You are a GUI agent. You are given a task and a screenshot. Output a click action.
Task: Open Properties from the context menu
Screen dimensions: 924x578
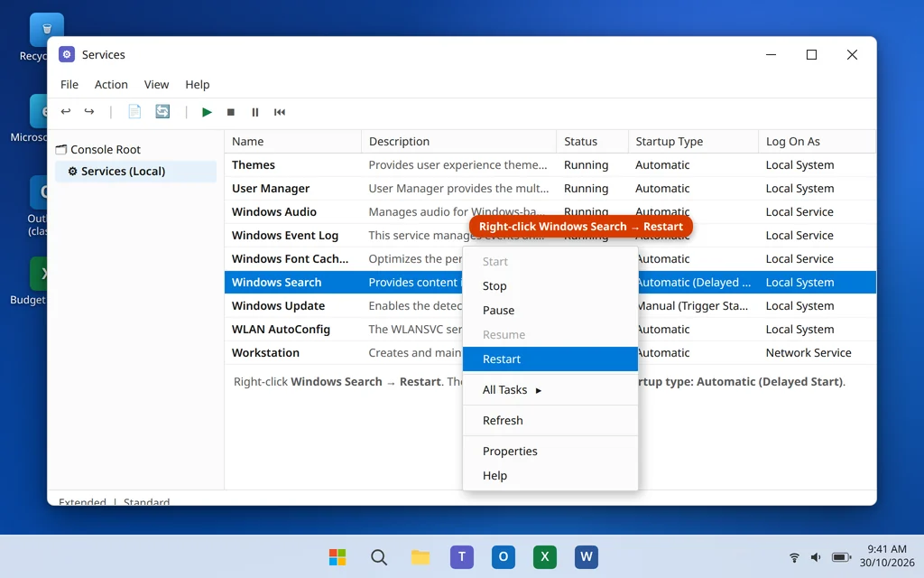click(550, 451)
